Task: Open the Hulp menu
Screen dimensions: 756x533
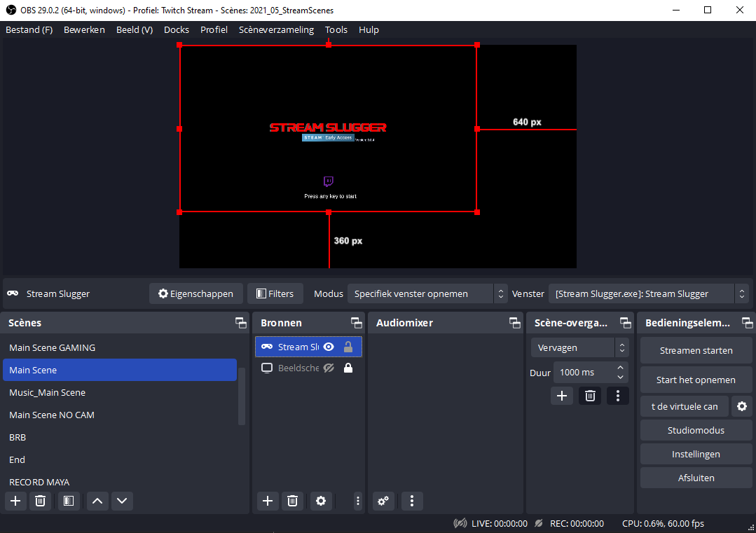Action: click(369, 30)
